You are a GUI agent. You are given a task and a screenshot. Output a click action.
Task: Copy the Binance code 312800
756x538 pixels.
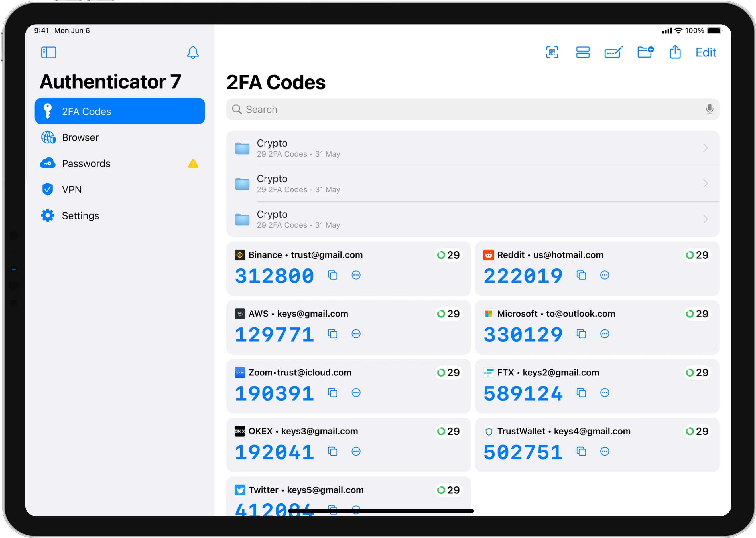(332, 275)
